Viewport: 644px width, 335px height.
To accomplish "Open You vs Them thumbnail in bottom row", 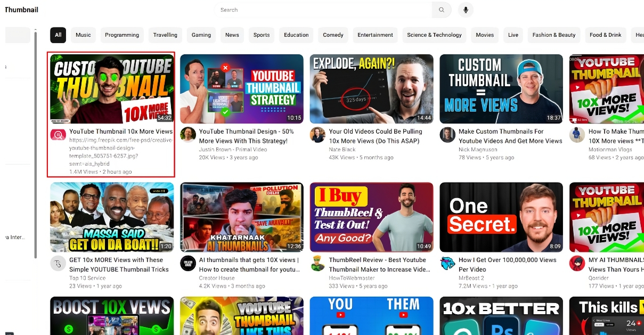I will 372,316.
